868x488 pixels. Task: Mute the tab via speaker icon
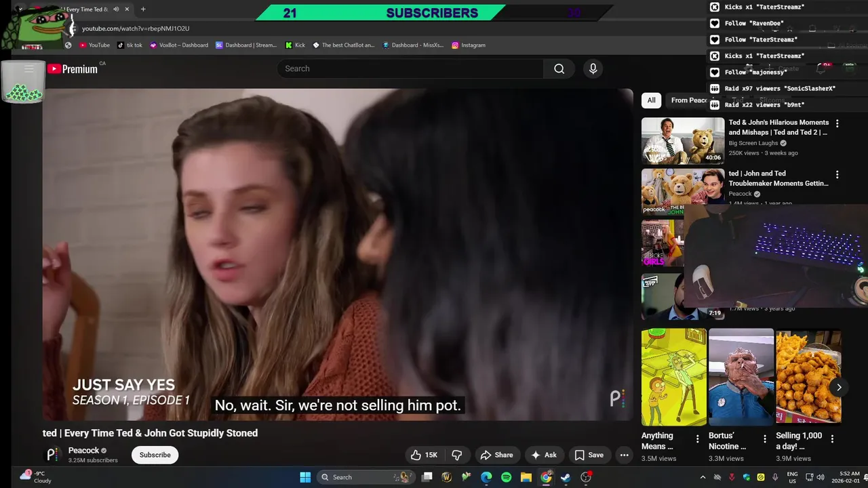[x=116, y=9]
